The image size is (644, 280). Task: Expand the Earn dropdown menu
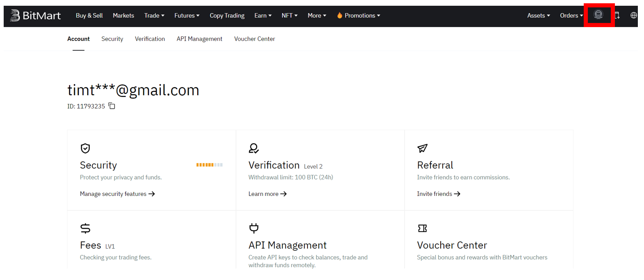(263, 16)
